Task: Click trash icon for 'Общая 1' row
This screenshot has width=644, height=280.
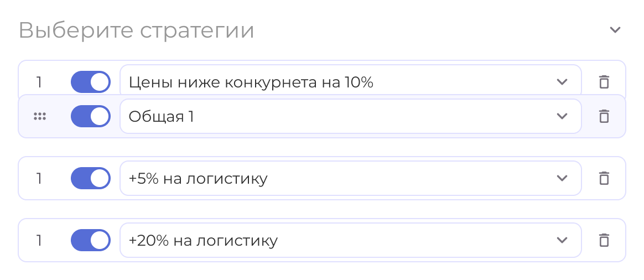Action: click(x=604, y=116)
